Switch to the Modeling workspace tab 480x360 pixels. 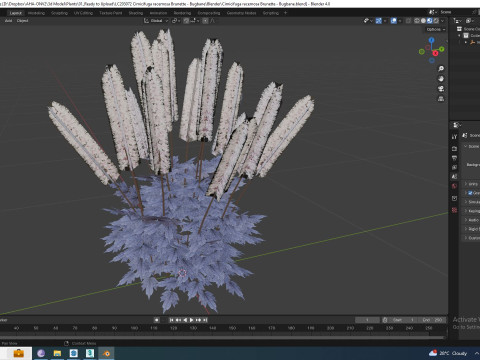click(36, 13)
